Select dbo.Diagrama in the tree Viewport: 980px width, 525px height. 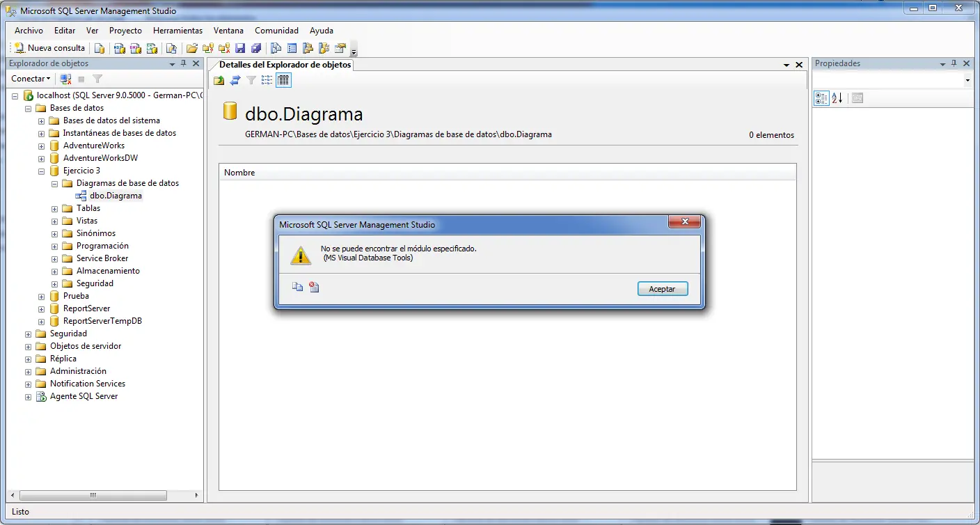pos(116,196)
